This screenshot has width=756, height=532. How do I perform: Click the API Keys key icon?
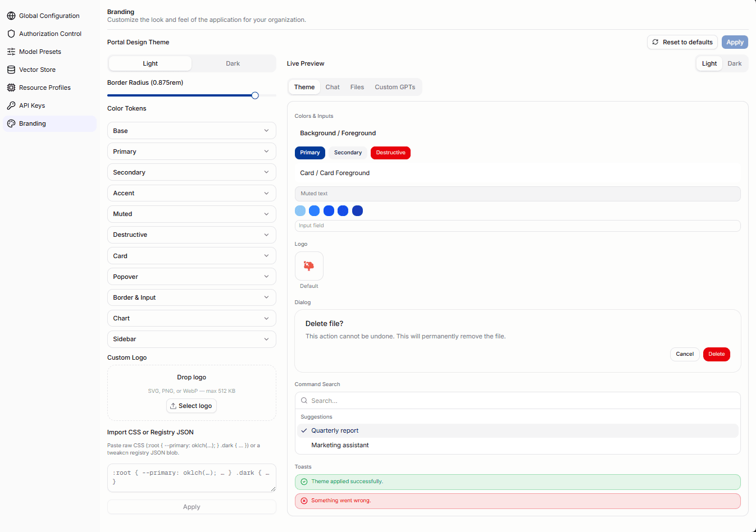coord(11,106)
